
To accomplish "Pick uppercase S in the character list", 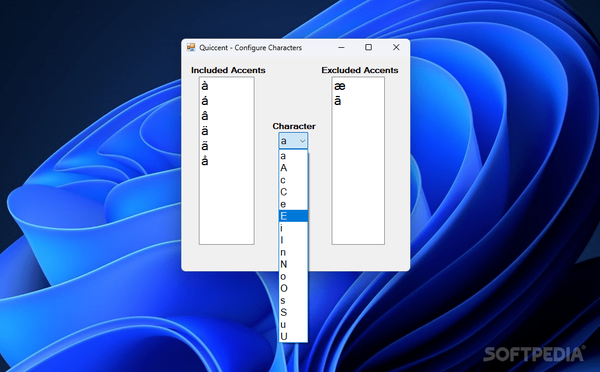I will pos(293,312).
